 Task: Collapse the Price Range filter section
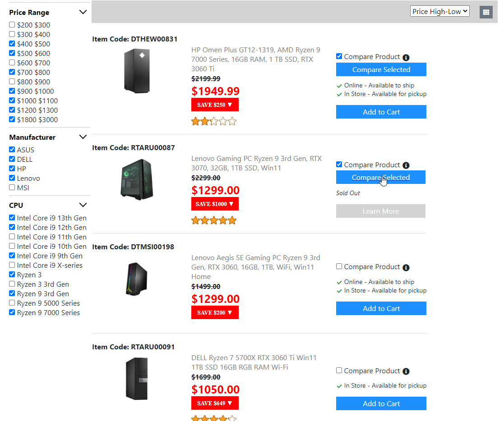coord(83,12)
